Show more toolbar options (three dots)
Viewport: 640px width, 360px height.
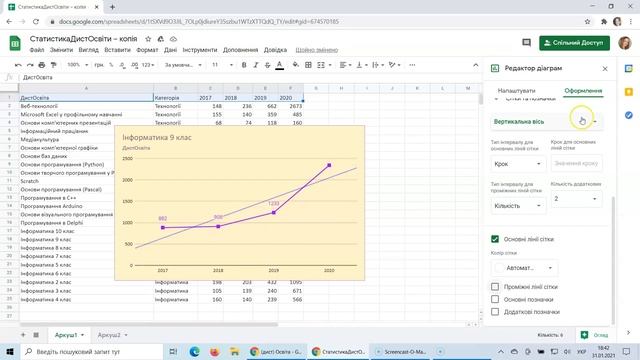tap(412, 65)
